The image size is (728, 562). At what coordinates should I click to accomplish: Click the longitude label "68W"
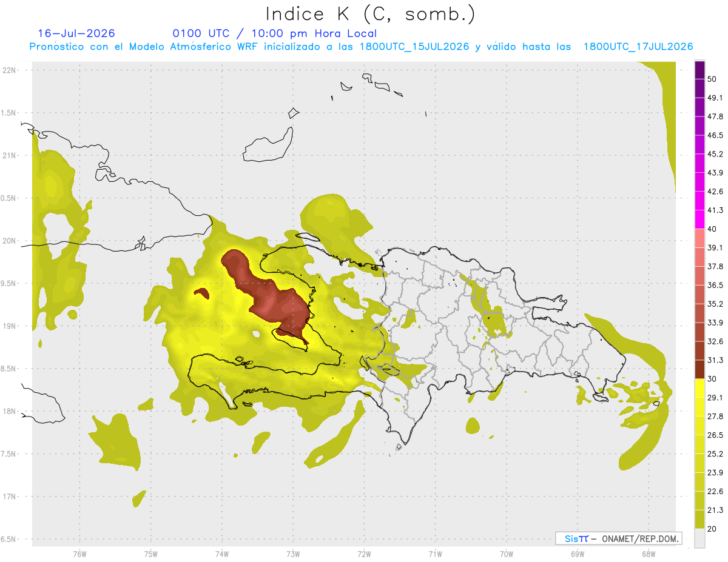click(x=649, y=554)
